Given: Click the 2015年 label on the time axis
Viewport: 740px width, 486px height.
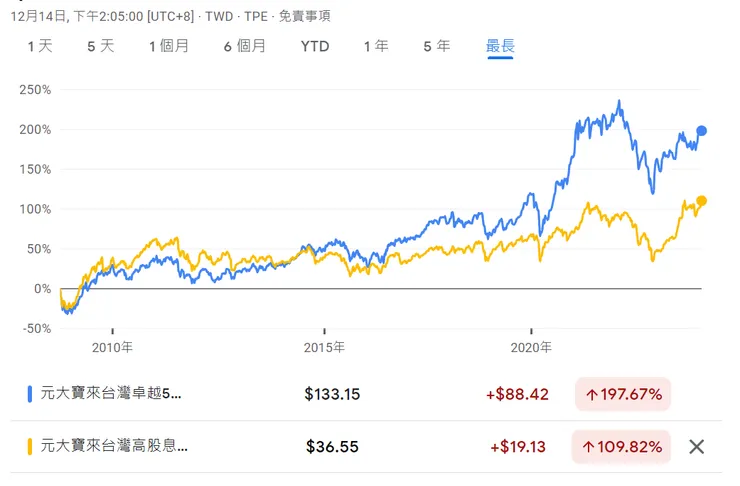Looking at the screenshot, I should point(324,348).
